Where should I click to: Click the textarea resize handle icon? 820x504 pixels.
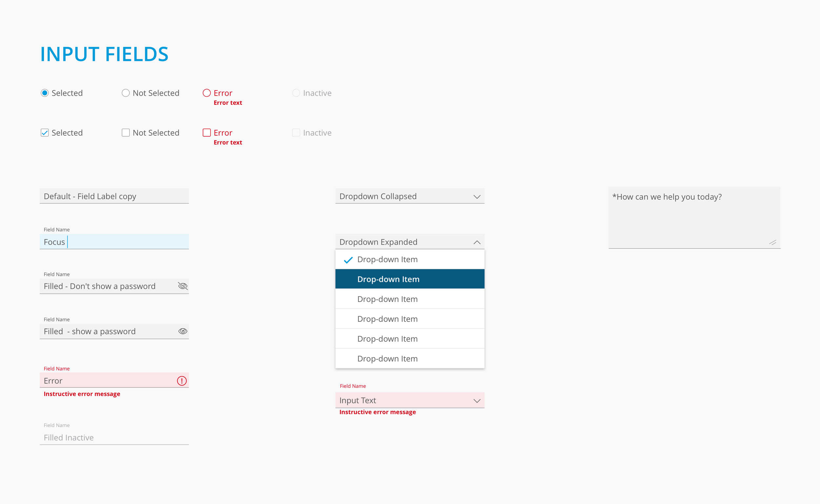click(x=773, y=242)
